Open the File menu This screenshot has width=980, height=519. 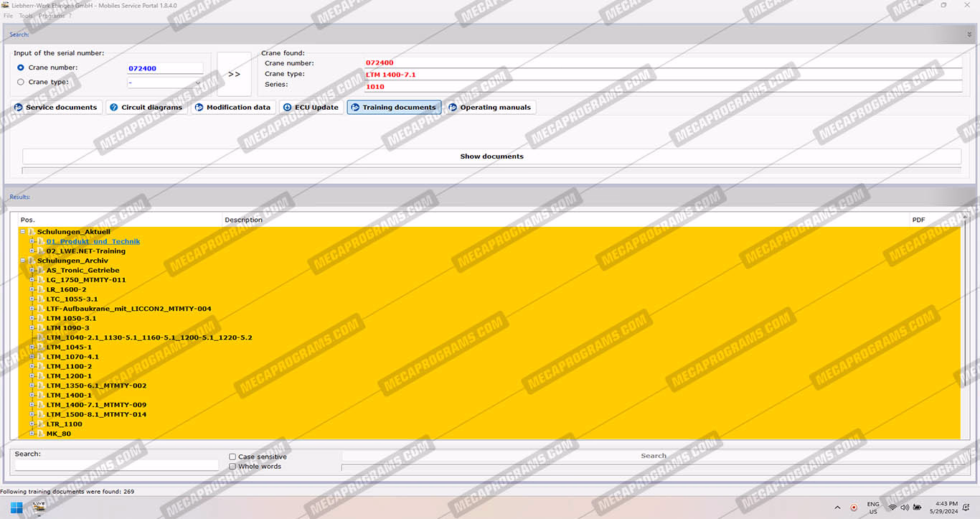[x=9, y=16]
